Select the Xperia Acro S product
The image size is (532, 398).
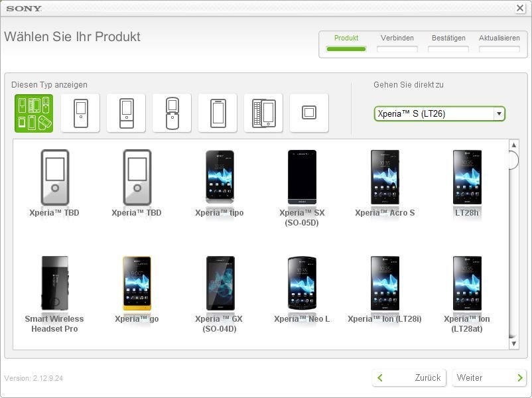click(385, 183)
